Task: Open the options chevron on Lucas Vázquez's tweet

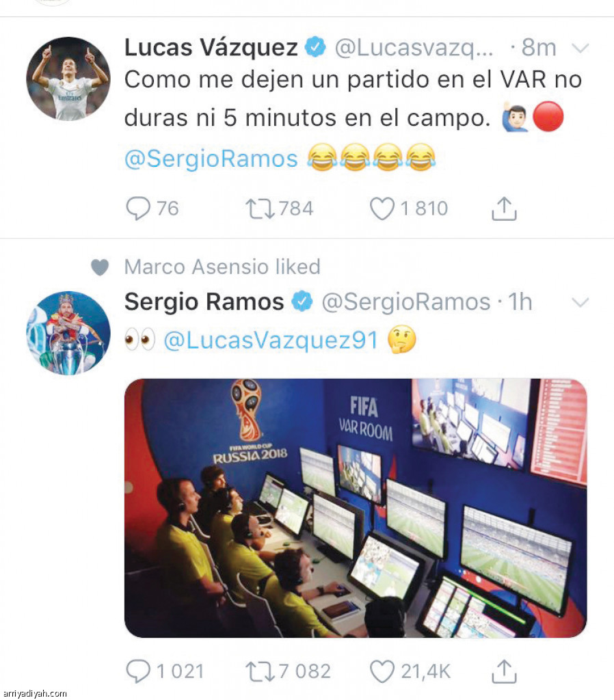Action: [580, 47]
